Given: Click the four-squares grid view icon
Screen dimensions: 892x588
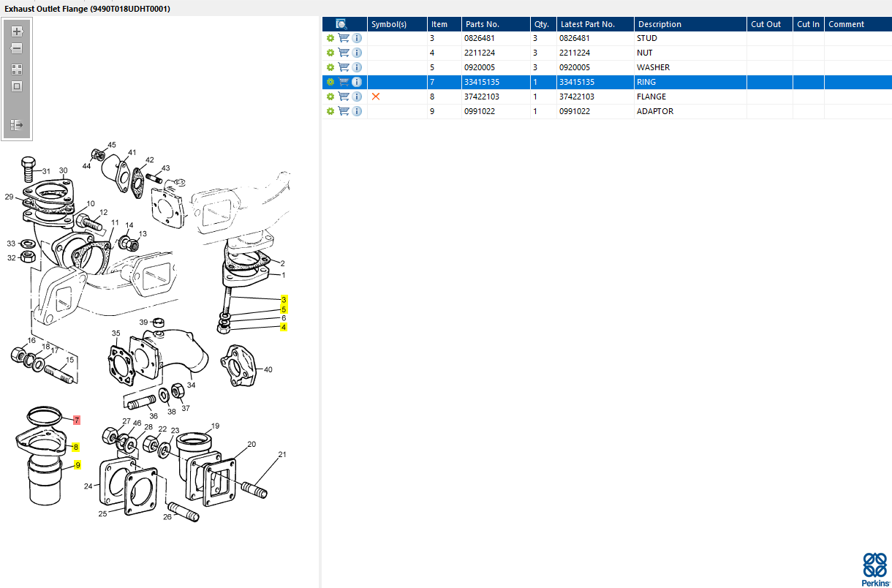Looking at the screenshot, I should tap(17, 69).
